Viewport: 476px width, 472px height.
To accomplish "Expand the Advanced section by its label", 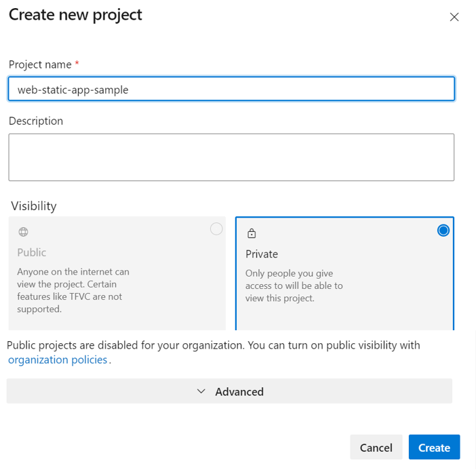I will click(239, 391).
